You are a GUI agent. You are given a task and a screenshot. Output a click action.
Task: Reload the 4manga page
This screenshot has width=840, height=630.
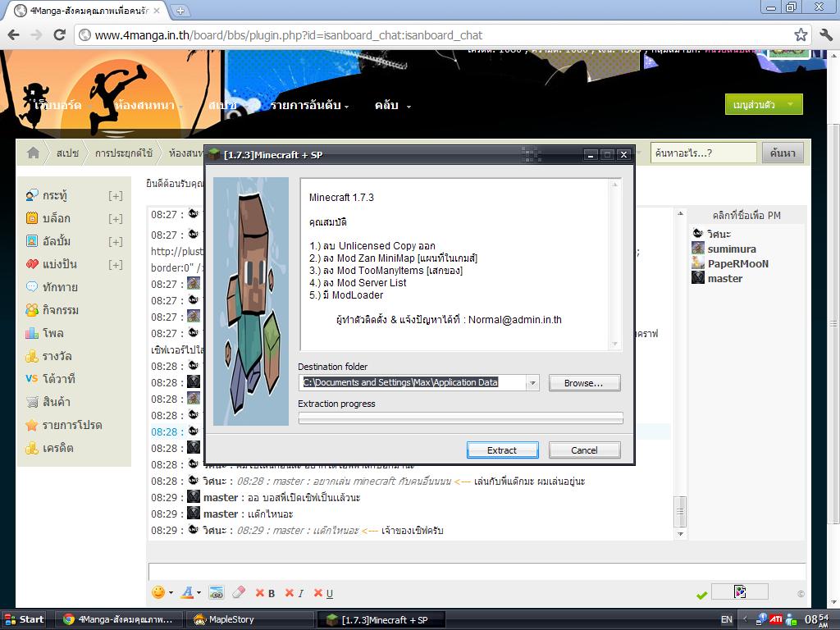[x=59, y=35]
